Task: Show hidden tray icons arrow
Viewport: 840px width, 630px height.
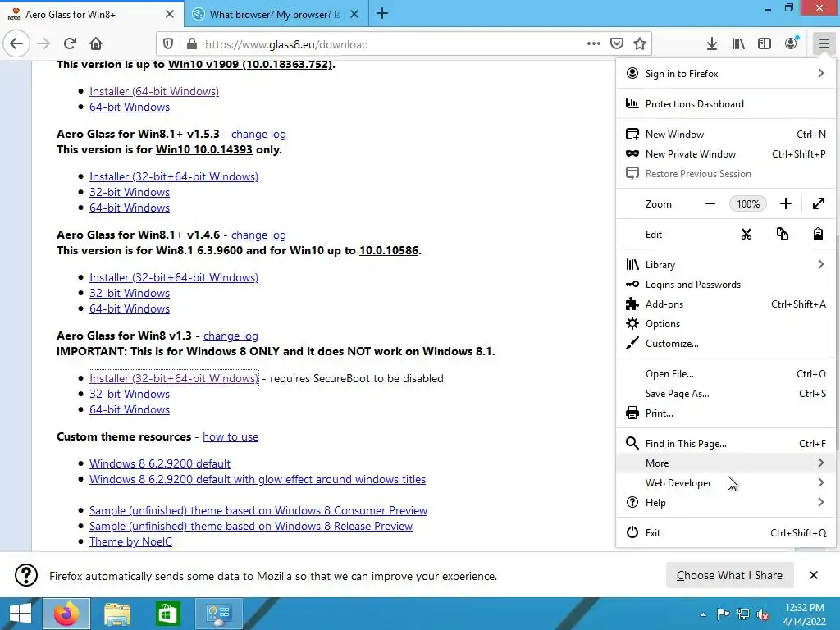Action: coord(703,614)
